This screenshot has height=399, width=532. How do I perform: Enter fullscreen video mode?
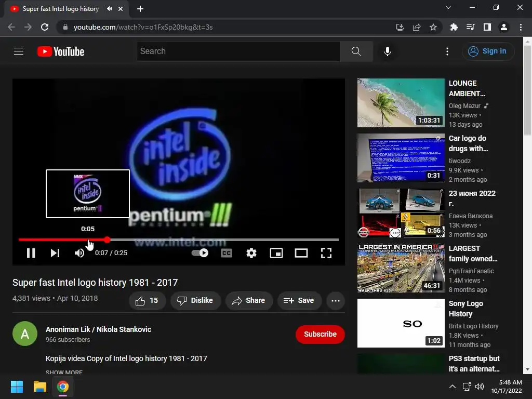[326, 253]
